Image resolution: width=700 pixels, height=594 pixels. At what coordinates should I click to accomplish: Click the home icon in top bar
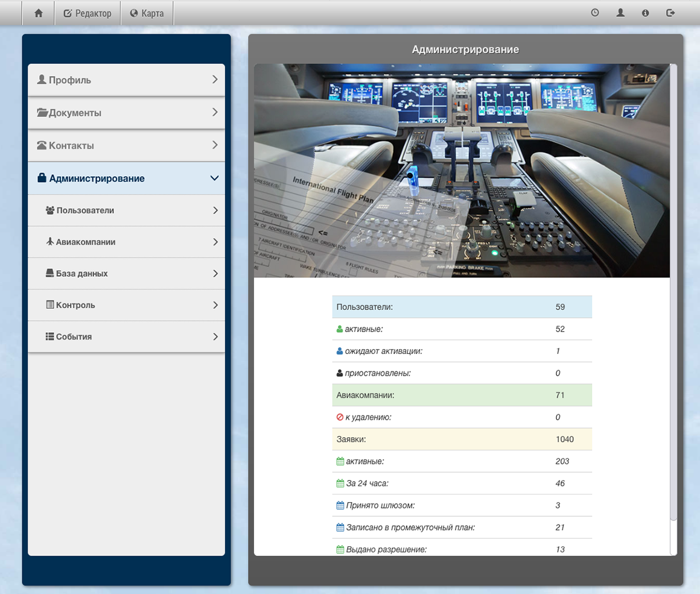point(39,13)
